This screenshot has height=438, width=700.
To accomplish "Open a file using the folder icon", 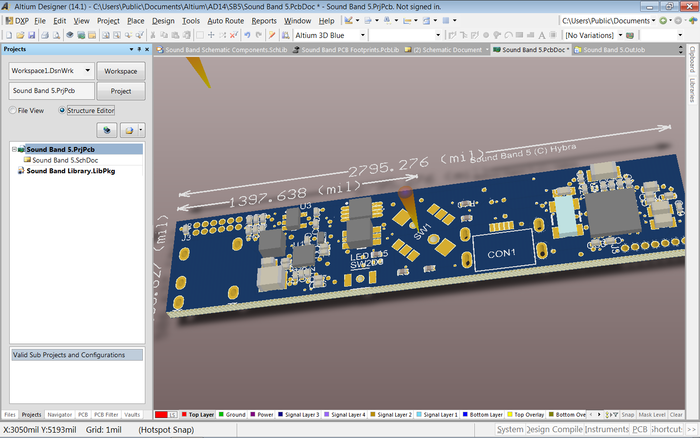I will click(x=20, y=35).
